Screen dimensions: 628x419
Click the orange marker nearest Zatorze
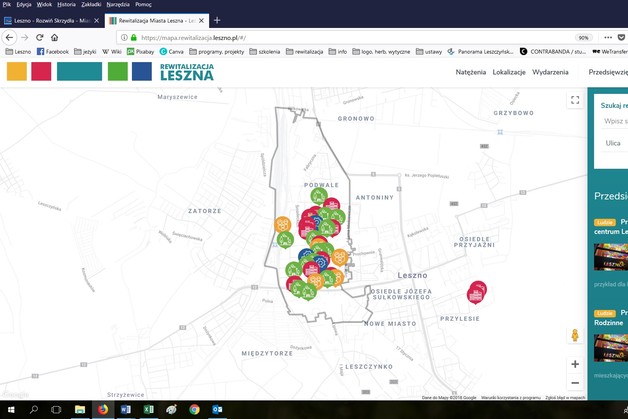click(283, 224)
